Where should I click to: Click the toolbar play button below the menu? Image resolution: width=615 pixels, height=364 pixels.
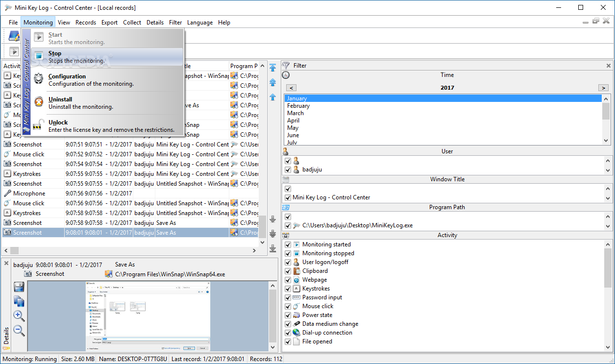pos(14,51)
